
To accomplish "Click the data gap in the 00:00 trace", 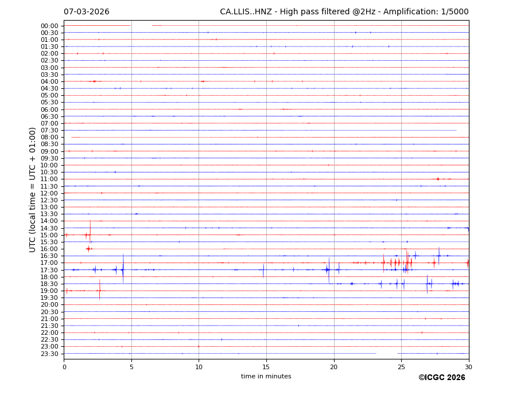I will click(x=141, y=25).
